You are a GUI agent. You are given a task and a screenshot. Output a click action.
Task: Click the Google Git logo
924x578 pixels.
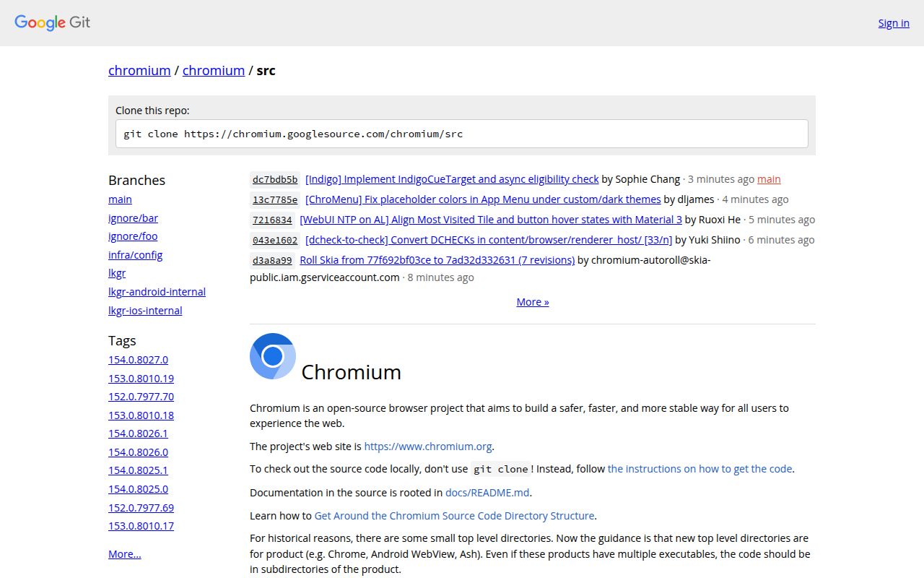(x=52, y=22)
